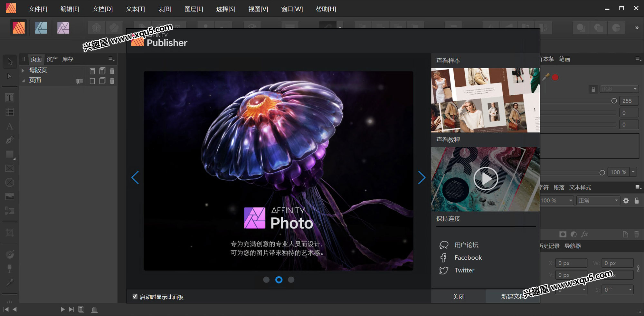Open the 正常 blend mode dropdown
The height and width of the screenshot is (316, 644).
click(598, 200)
